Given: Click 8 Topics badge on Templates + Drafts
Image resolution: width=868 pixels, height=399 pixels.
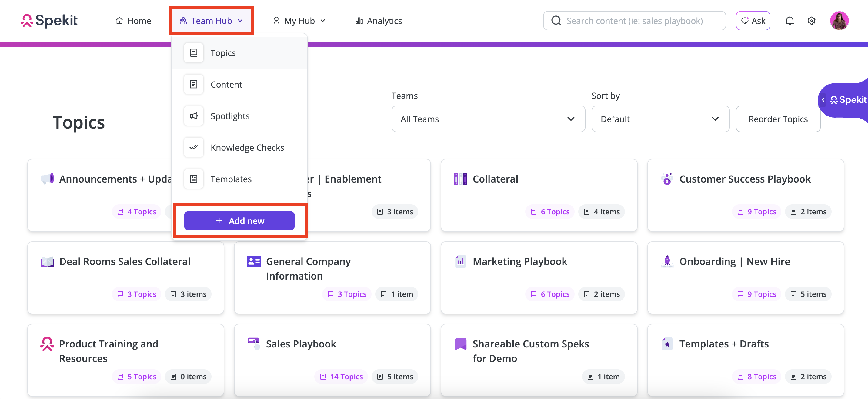Looking at the screenshot, I should (x=756, y=377).
